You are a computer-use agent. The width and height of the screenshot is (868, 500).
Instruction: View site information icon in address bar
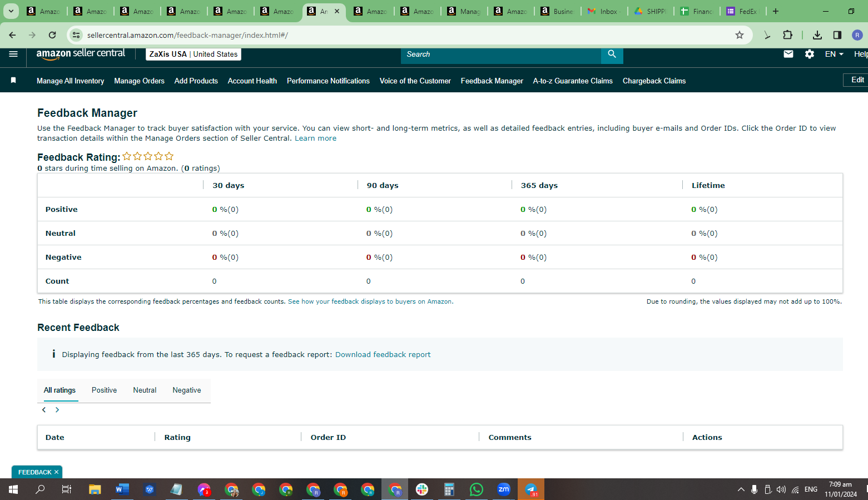[76, 35]
